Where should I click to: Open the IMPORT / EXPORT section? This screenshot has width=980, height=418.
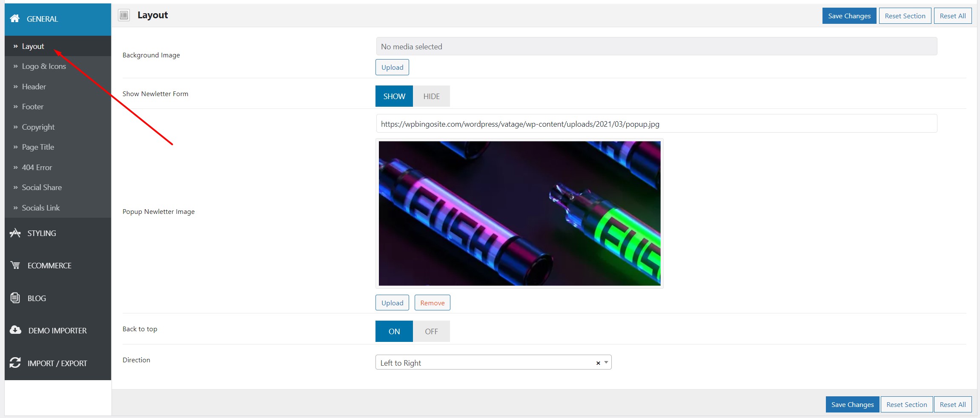[x=58, y=363]
